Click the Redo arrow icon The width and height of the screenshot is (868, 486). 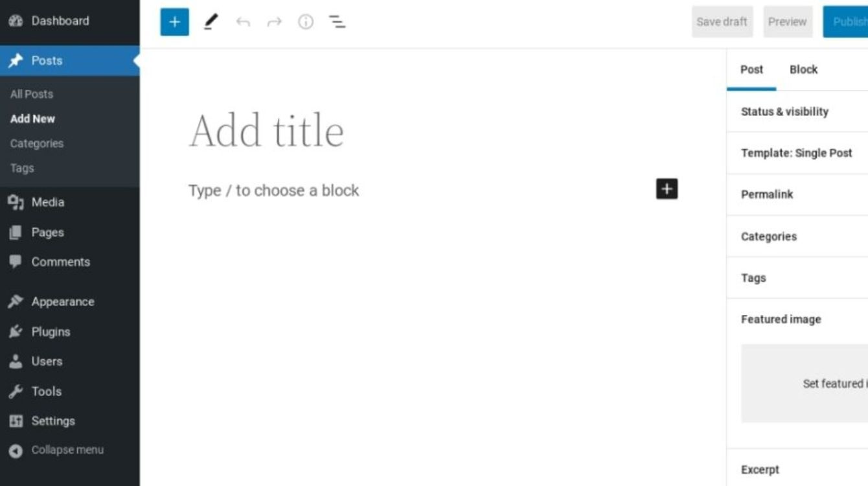[x=275, y=22]
